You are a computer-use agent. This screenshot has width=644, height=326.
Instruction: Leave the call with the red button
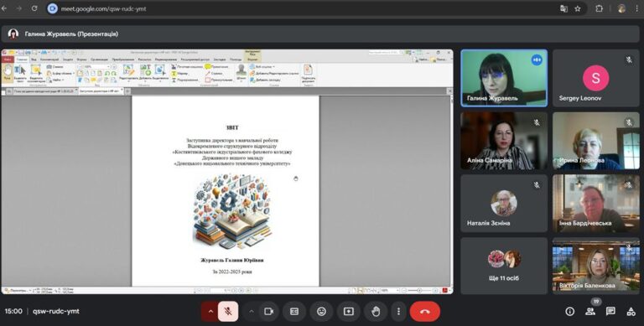click(x=424, y=311)
